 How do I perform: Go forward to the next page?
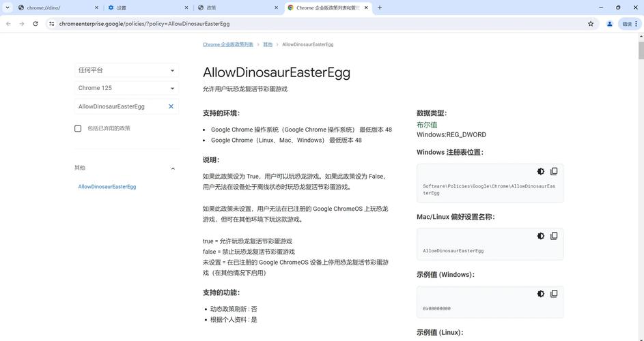[22, 24]
